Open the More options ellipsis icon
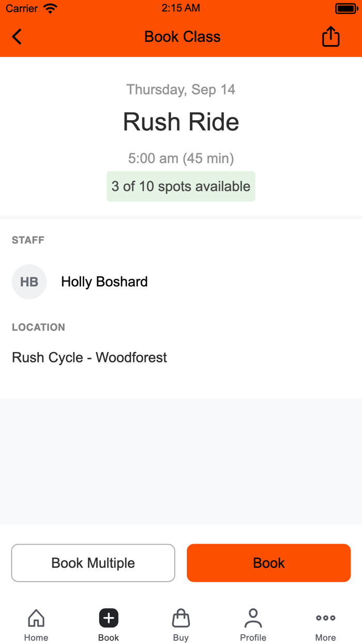Screen dimensions: 362x644 [x=325, y=617]
